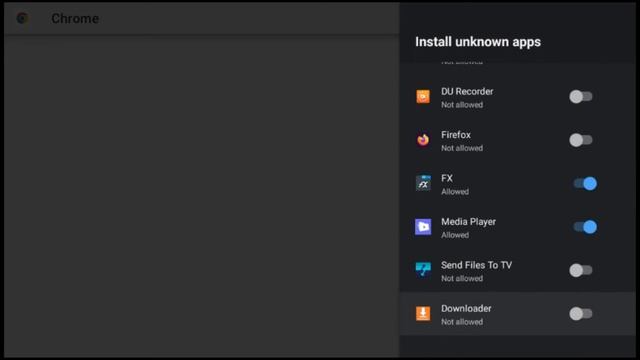The height and width of the screenshot is (360, 640).
Task: Switch off Media Player toggle
Action: pos(585,227)
